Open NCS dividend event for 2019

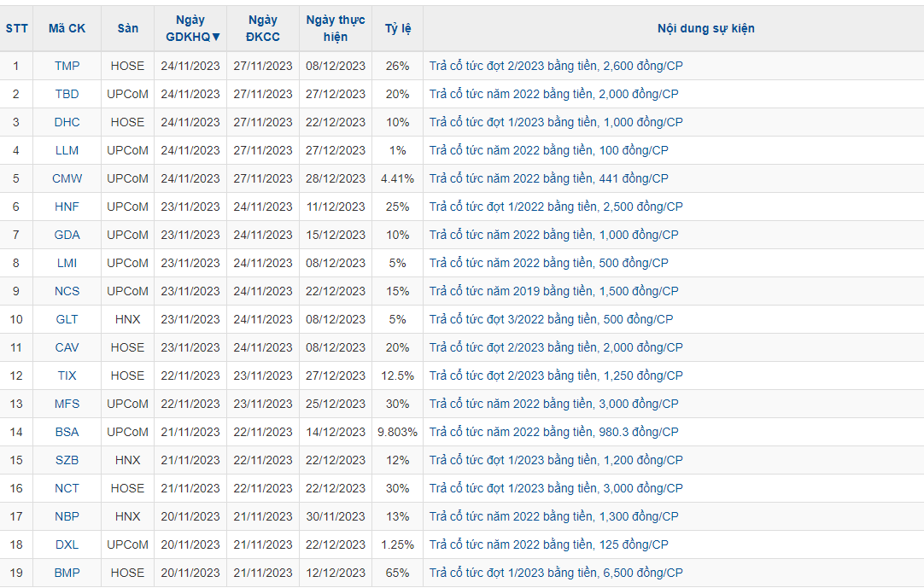(x=553, y=291)
